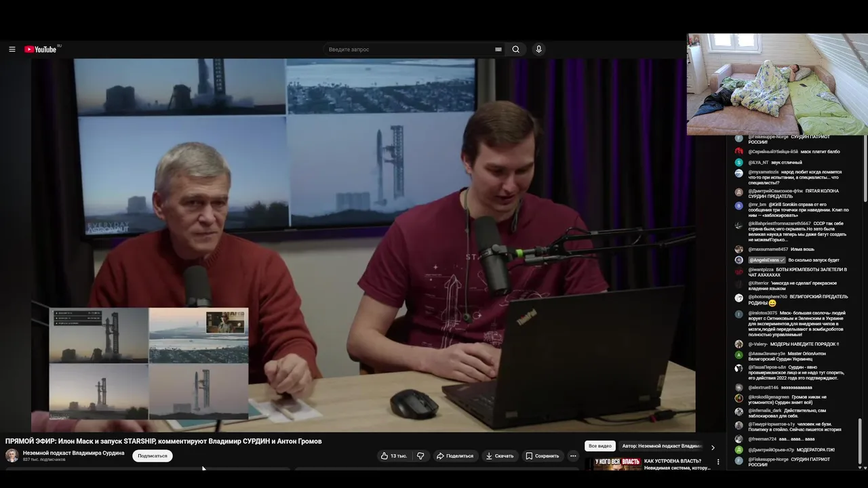868x488 pixels.
Task: Open options for 'КАК УСТРОЕНА ВЛАСТЬ?' recommendation
Action: pos(718,462)
